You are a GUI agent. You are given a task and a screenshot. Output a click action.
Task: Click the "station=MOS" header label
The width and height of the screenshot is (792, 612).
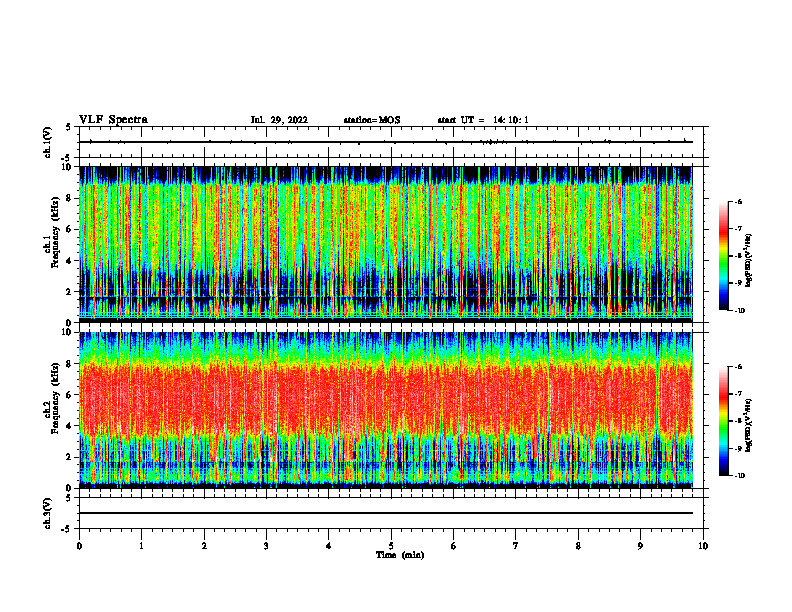click(372, 120)
